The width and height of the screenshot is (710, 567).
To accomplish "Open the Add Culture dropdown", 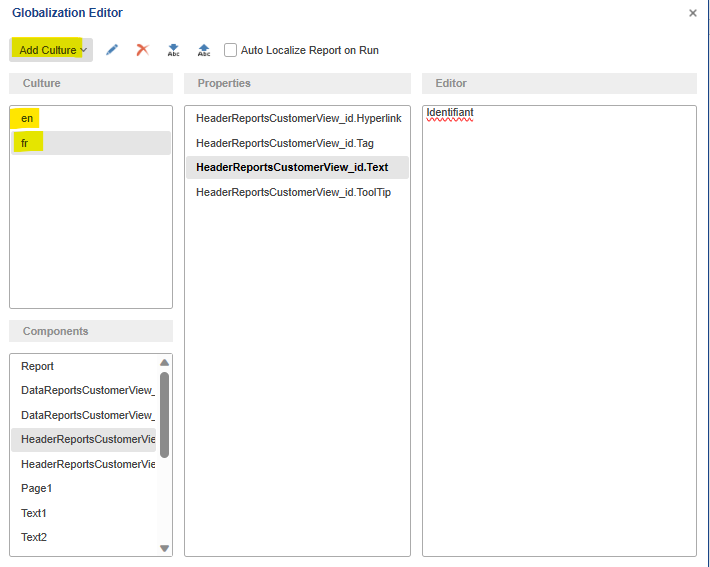I will coord(51,50).
